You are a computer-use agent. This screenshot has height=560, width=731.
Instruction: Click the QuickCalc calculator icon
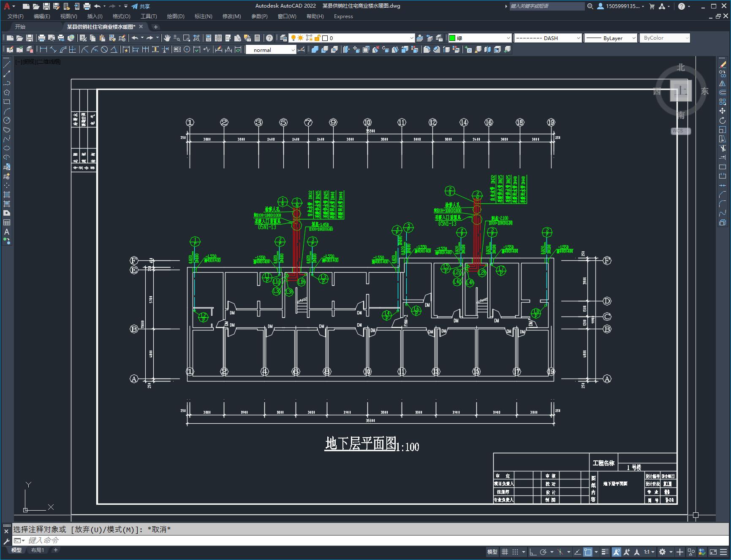[257, 38]
